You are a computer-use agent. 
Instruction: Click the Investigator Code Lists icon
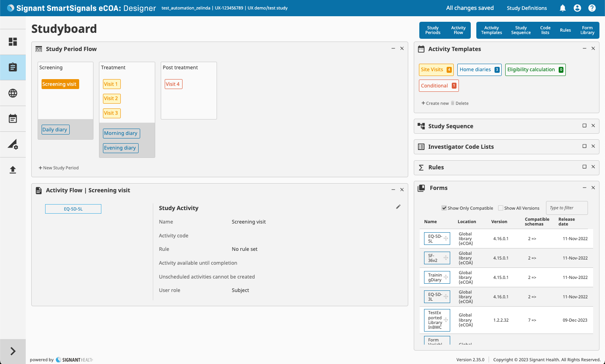point(421,147)
